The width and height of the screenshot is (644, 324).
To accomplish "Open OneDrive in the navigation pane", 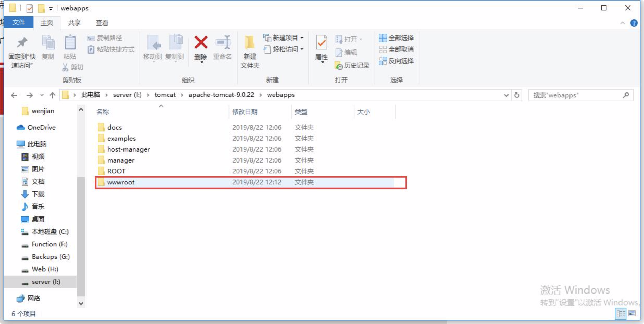I will [36, 128].
